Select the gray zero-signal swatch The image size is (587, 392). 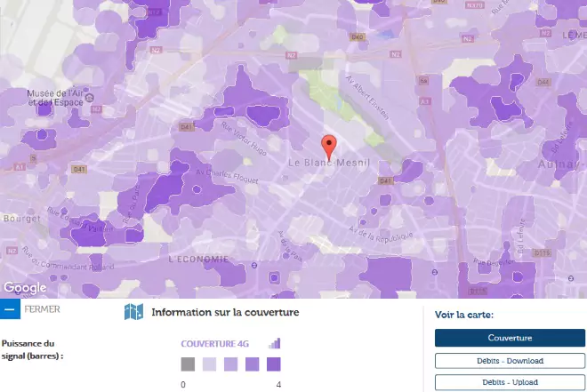[188, 364]
